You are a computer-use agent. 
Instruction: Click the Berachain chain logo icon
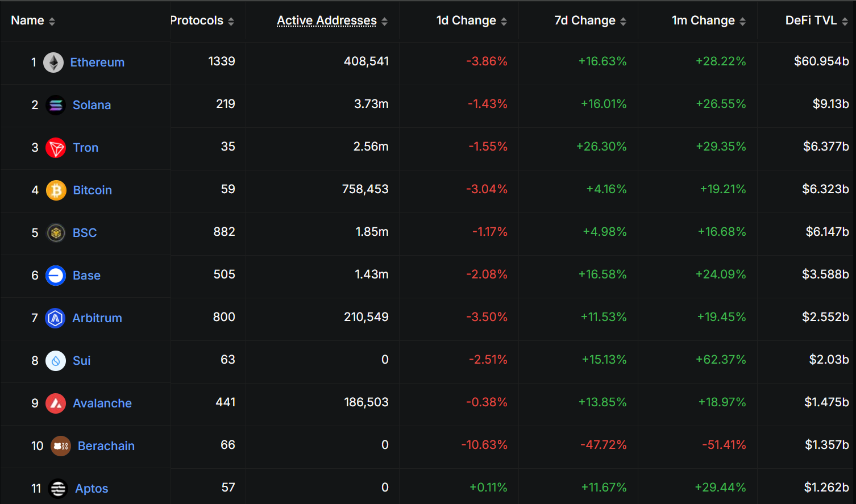[x=61, y=446]
